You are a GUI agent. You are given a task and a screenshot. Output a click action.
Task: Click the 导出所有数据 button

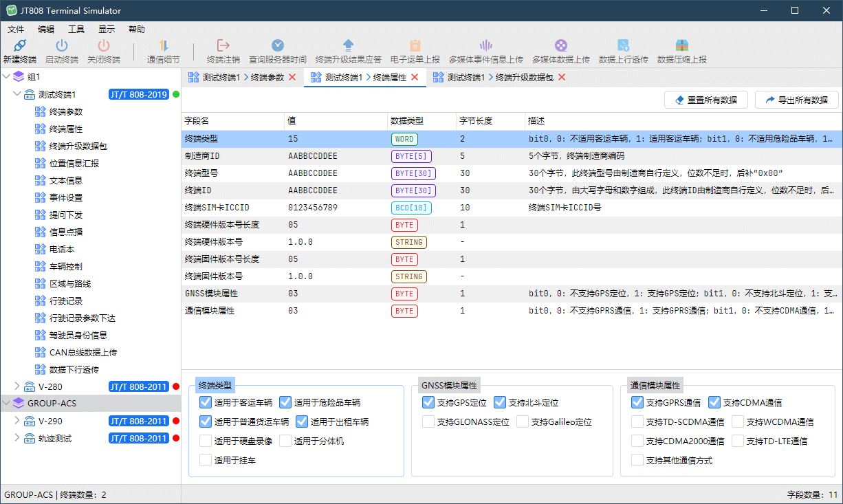[x=796, y=100]
